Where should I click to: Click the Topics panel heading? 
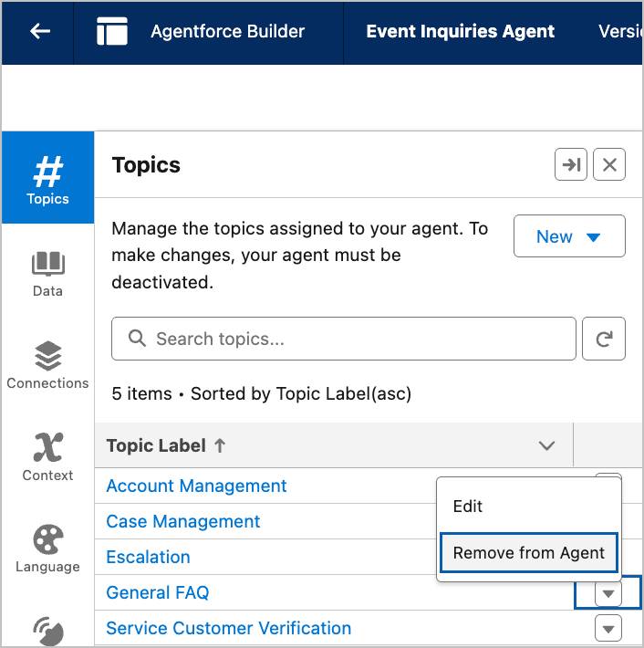pyautogui.click(x=146, y=165)
